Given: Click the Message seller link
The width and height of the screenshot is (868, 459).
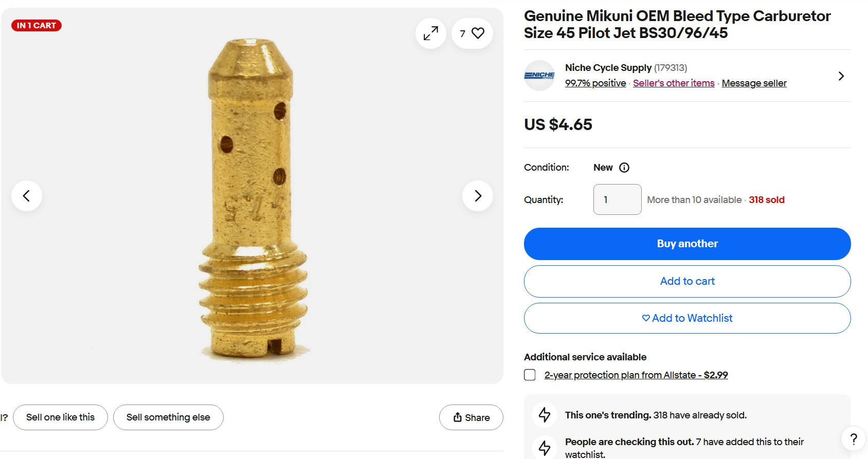Looking at the screenshot, I should [x=754, y=83].
